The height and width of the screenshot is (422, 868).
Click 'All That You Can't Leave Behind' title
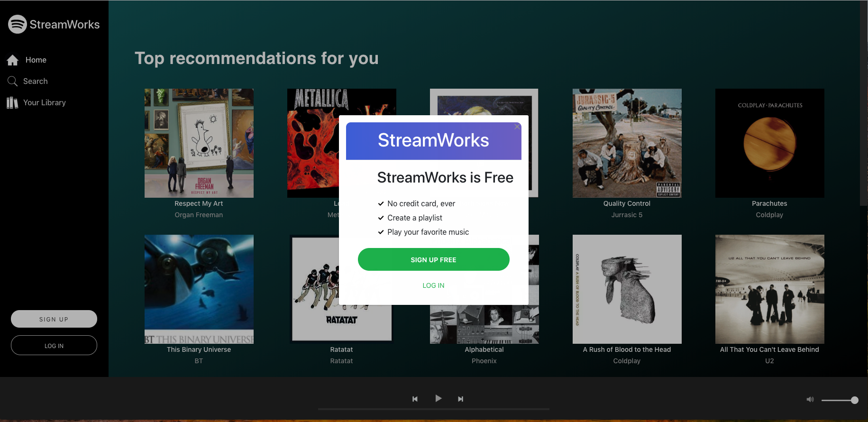[769, 349]
